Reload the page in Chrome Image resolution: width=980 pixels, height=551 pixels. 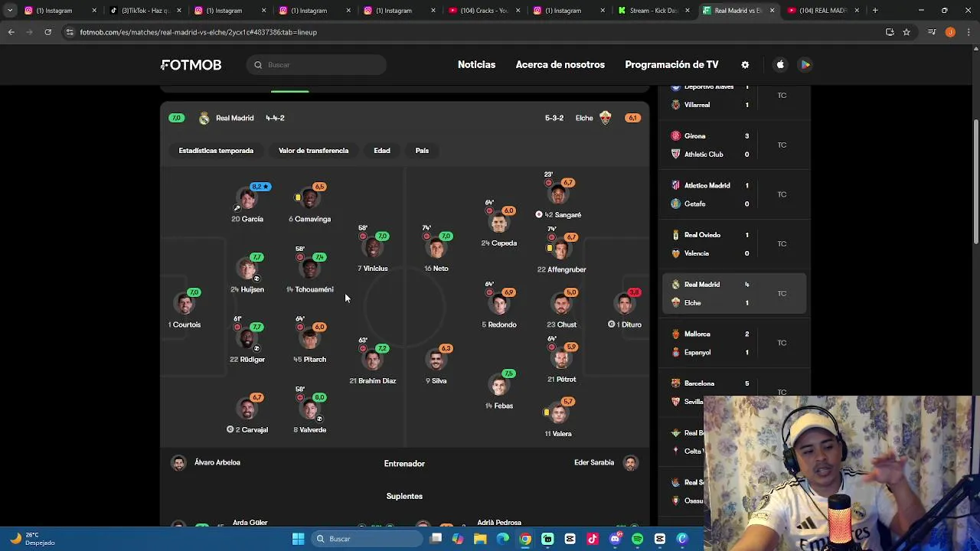click(47, 32)
